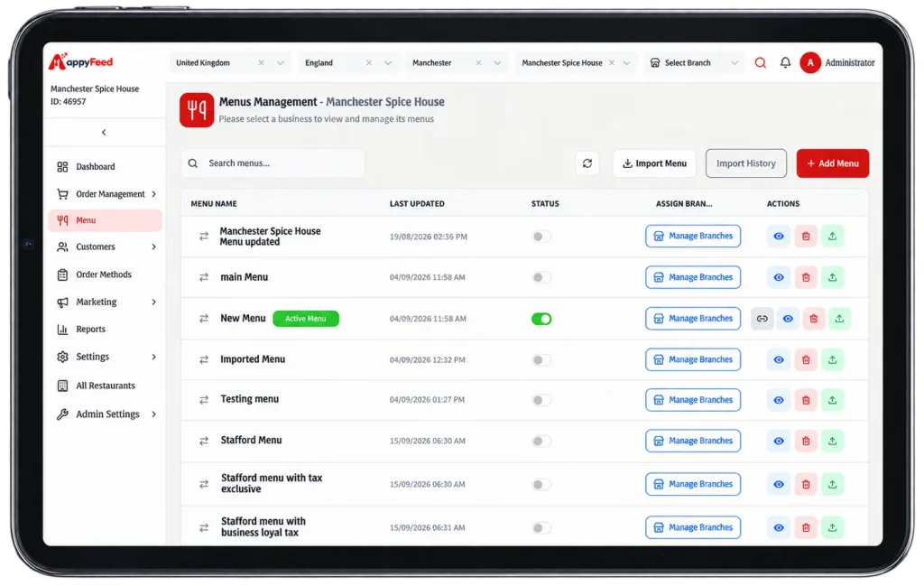924x586 pixels.
Task: Delete the Imported Menu row
Action: 806,359
